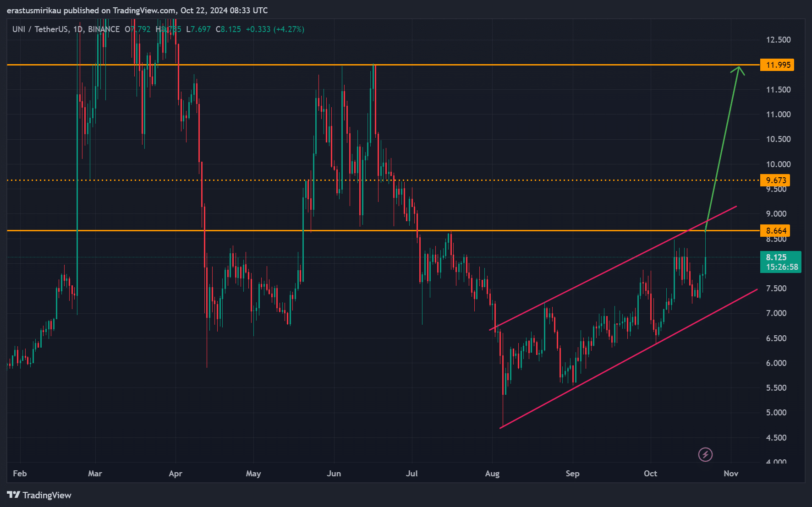Click the Oct label on the time axis
This screenshot has height=507, width=812.
click(x=651, y=474)
